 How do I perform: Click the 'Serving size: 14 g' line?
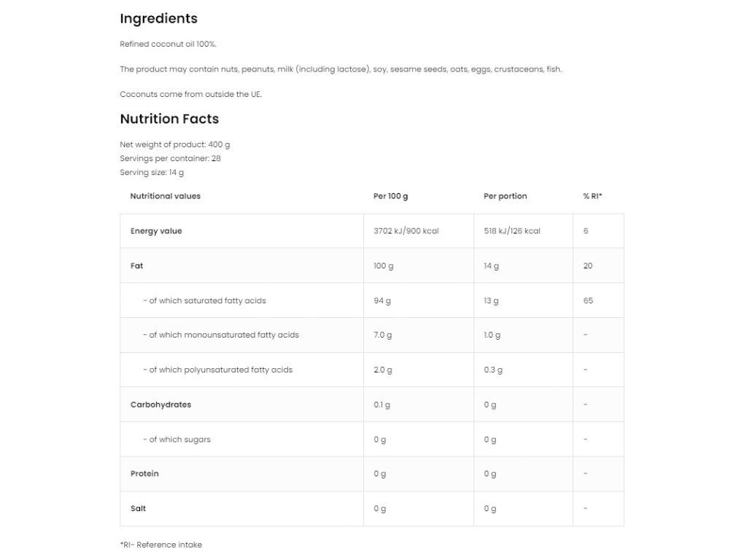click(152, 173)
